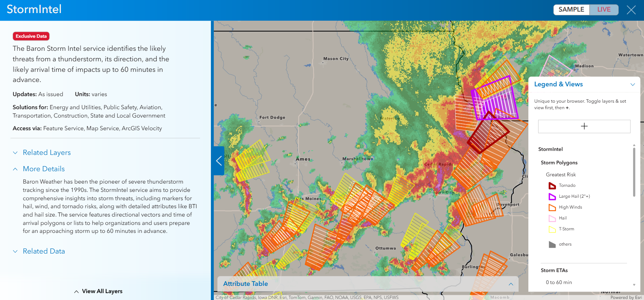Click the Ottumwa map label
The height and width of the screenshot is (300, 644).
386,248
